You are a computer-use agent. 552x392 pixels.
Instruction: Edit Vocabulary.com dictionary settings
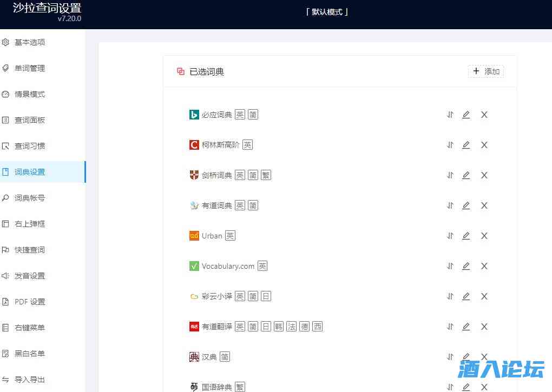466,266
